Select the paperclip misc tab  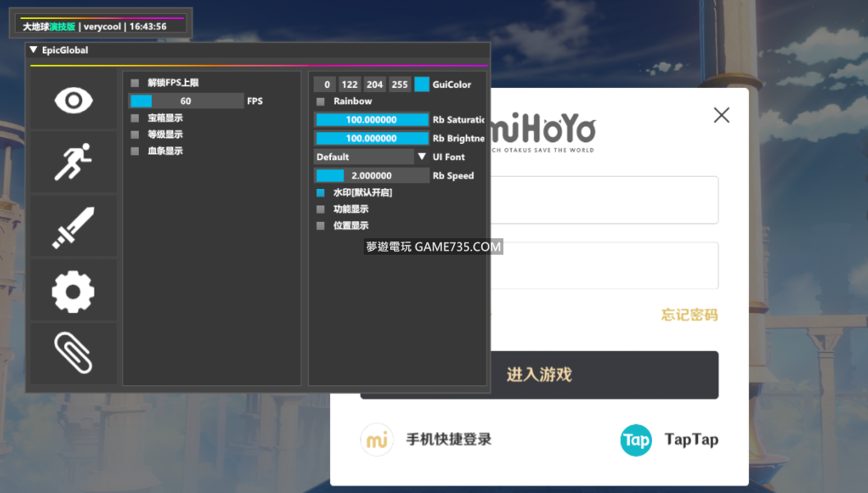pyautogui.click(x=73, y=353)
